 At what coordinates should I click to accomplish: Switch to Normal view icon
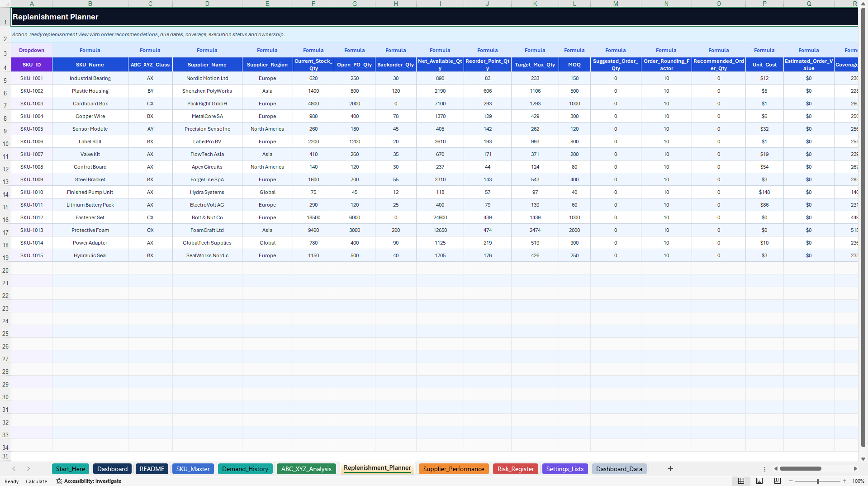[741, 481]
